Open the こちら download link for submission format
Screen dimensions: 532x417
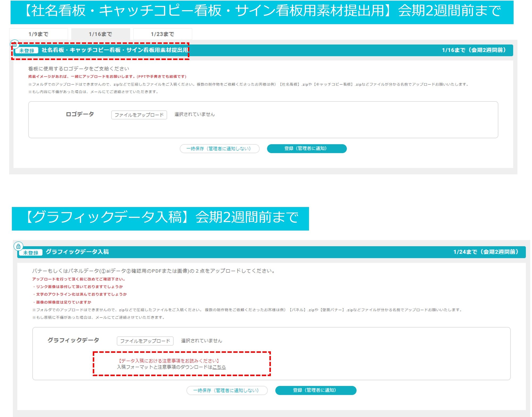pos(219,366)
